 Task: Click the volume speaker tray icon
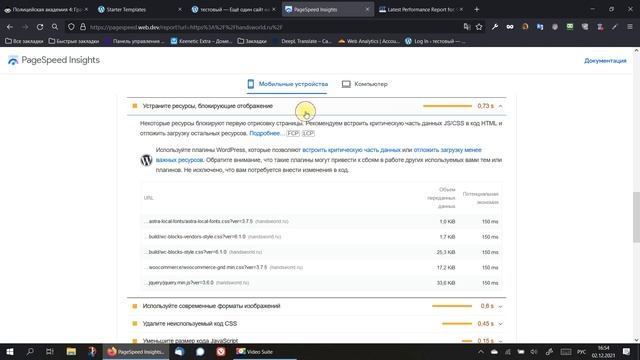[x=534, y=351]
